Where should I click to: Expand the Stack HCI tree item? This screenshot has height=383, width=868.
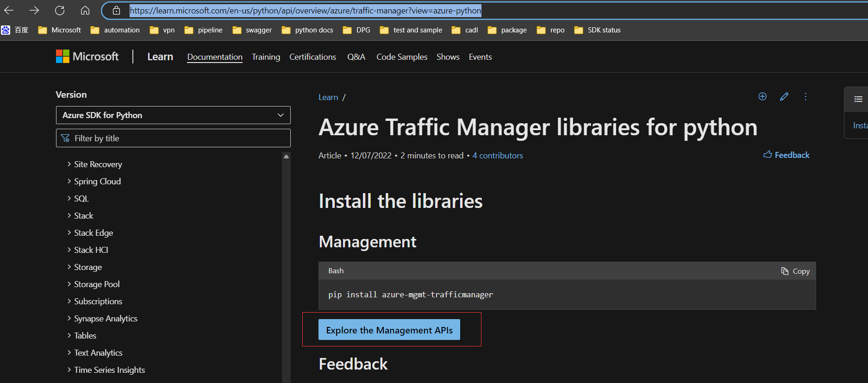(91, 250)
